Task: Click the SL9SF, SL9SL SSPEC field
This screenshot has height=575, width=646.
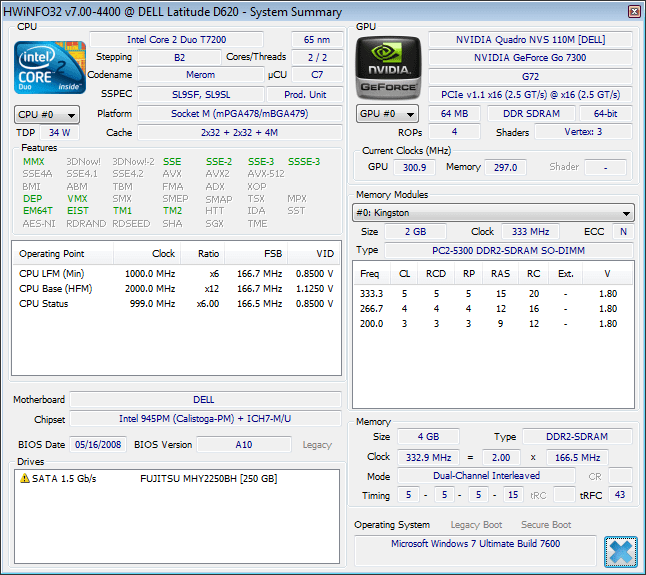Action: coord(201,94)
